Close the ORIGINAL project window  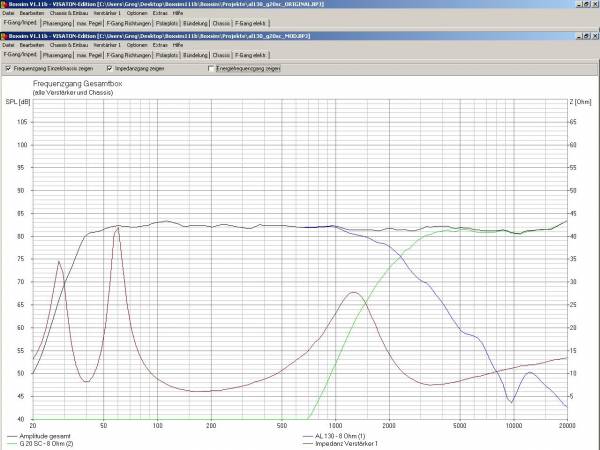(x=595, y=4)
